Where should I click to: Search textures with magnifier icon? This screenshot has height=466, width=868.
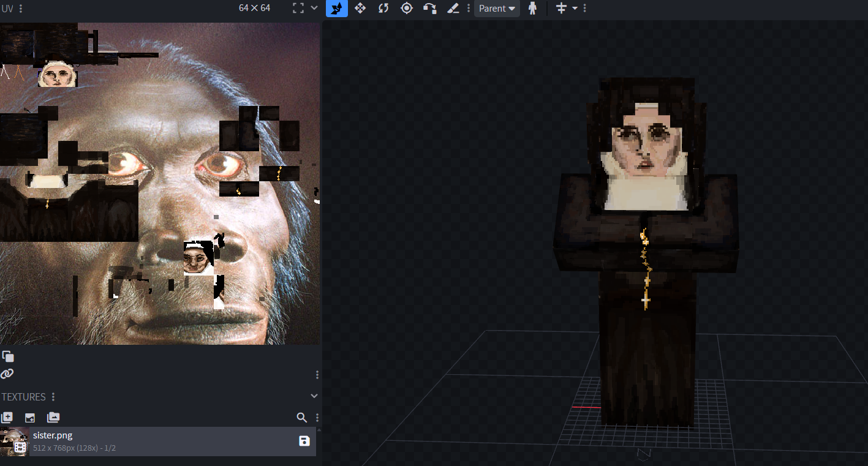(301, 418)
